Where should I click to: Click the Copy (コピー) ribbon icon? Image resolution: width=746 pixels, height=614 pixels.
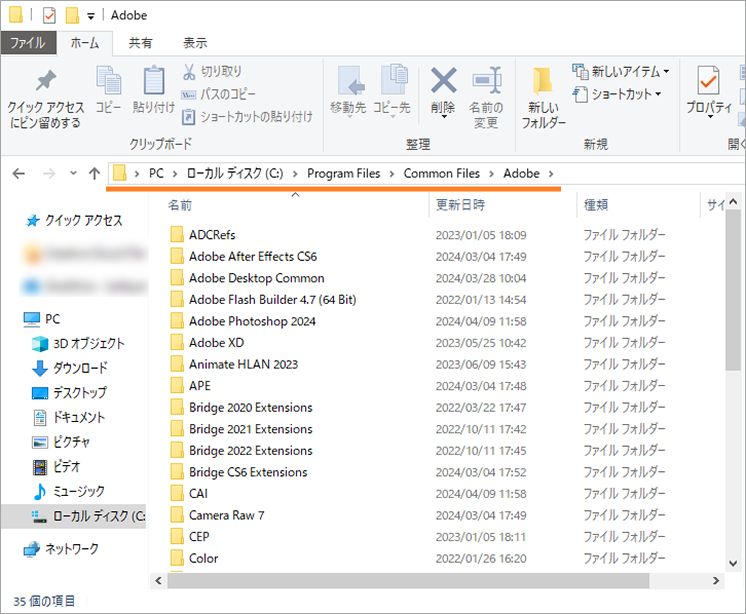pyautogui.click(x=108, y=80)
